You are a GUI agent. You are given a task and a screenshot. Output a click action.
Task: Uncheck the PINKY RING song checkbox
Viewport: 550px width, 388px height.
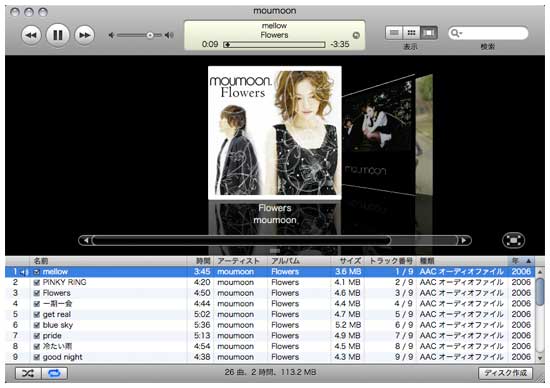pyautogui.click(x=37, y=282)
